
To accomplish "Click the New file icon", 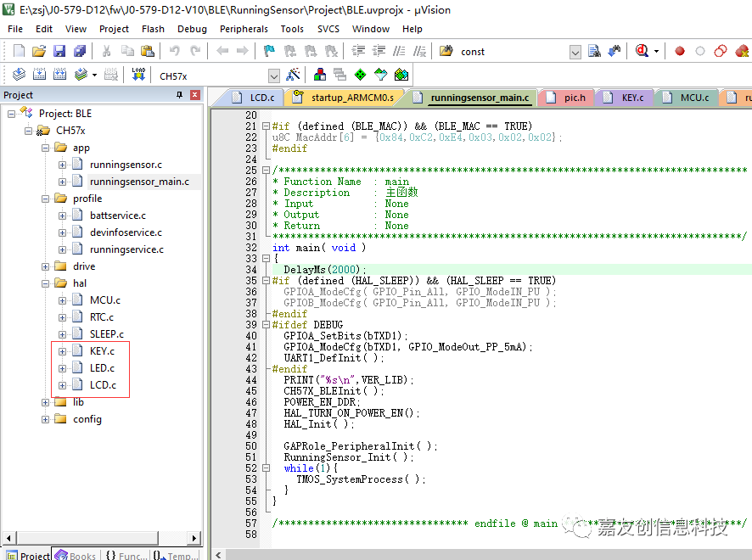I will click(x=20, y=51).
